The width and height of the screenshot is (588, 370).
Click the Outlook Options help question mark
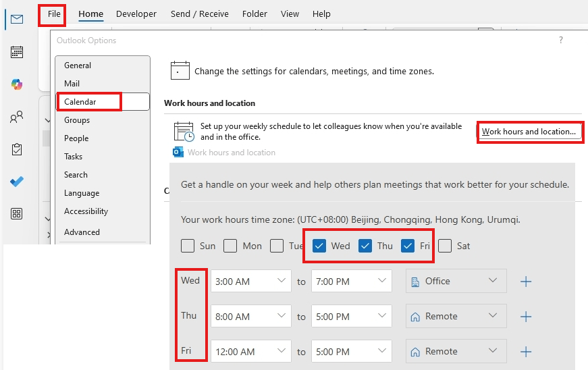(x=560, y=40)
